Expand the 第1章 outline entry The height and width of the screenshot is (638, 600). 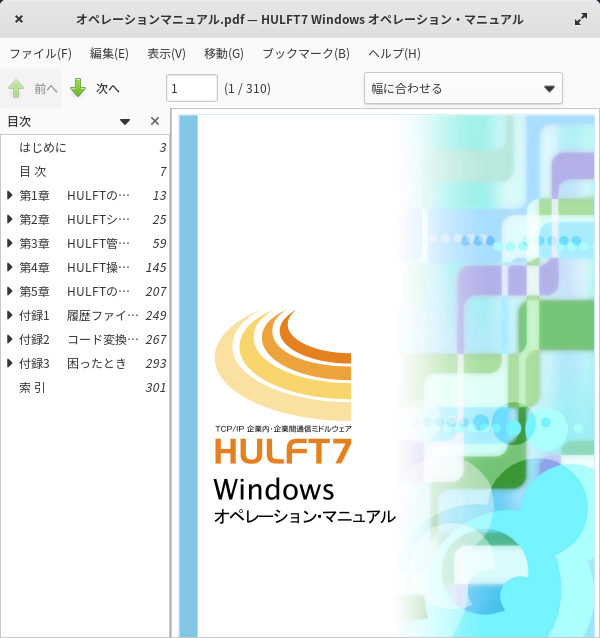pos(10,195)
